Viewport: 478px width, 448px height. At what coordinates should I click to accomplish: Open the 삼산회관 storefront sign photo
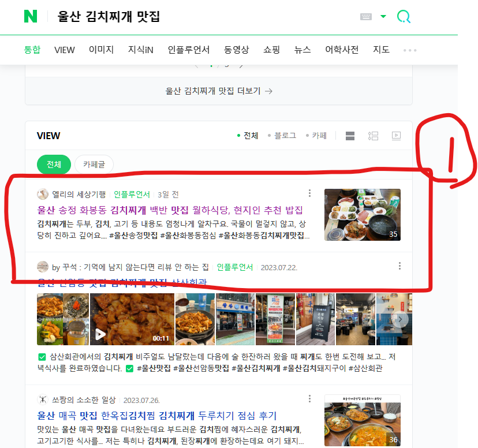(235, 319)
